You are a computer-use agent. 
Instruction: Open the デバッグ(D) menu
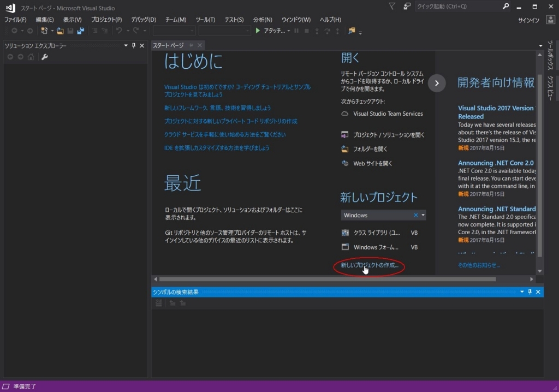point(144,20)
